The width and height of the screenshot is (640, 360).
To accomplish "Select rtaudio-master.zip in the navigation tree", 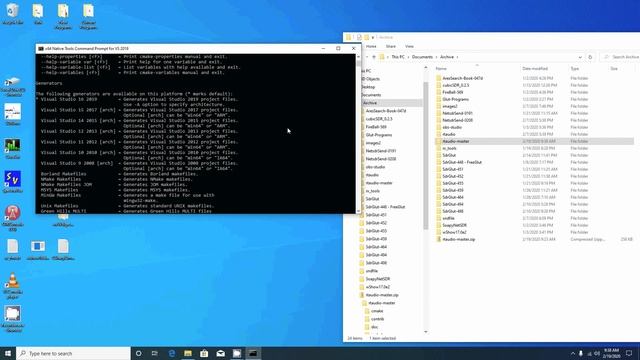I will pyautogui.click(x=382, y=295).
